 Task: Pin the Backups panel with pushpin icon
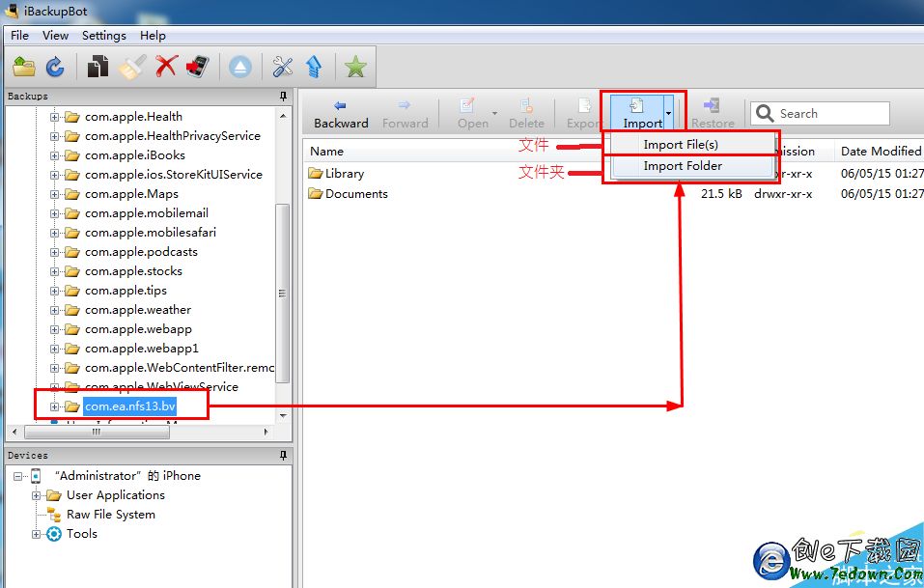(x=283, y=97)
